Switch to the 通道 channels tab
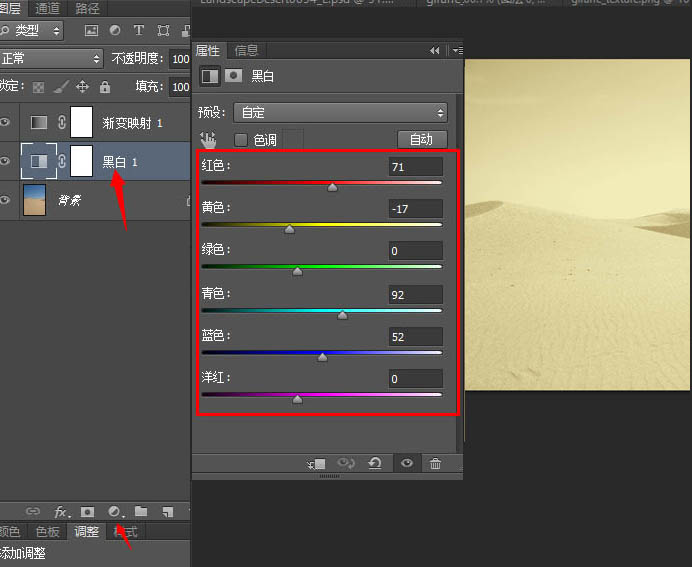 click(x=47, y=8)
